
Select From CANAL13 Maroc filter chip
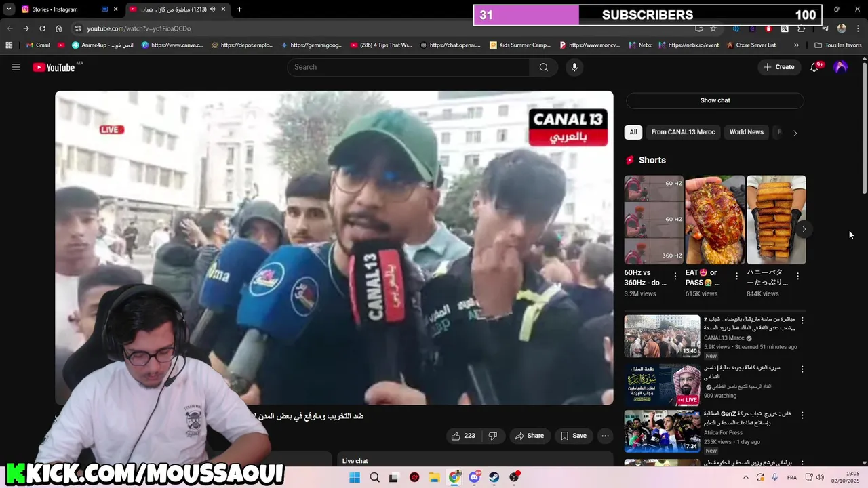point(683,132)
